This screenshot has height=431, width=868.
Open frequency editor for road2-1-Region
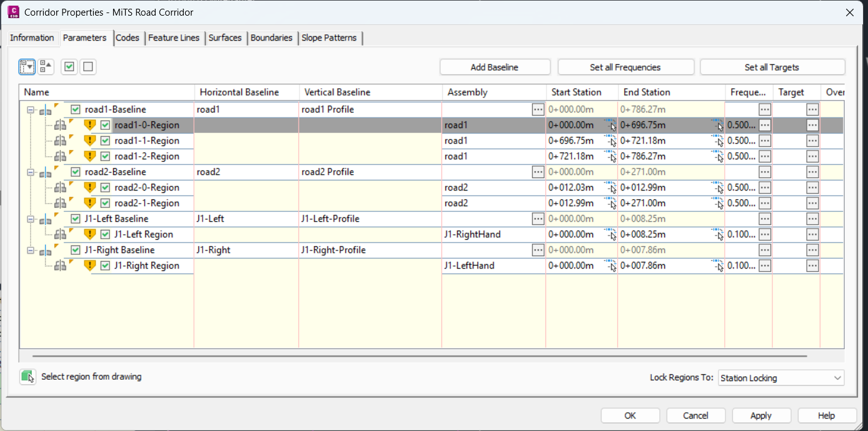pyautogui.click(x=765, y=203)
